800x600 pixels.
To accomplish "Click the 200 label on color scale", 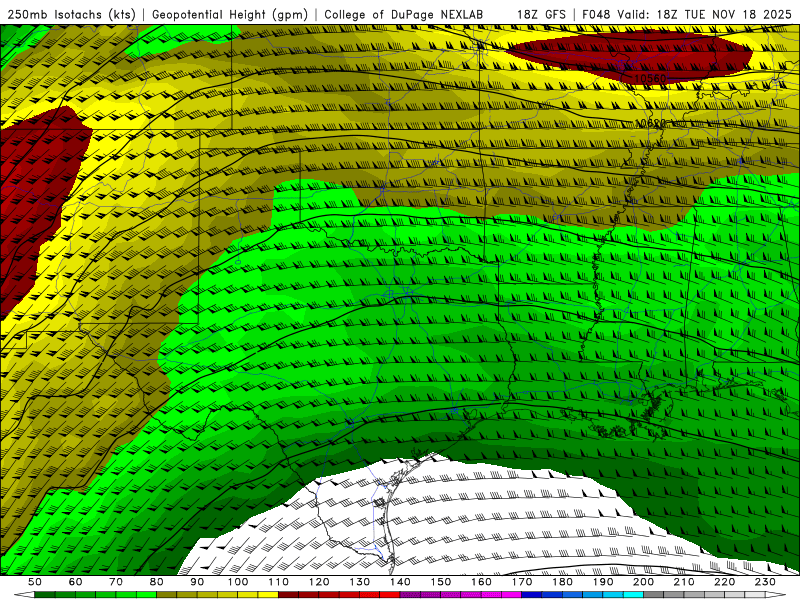I will tap(644, 582).
